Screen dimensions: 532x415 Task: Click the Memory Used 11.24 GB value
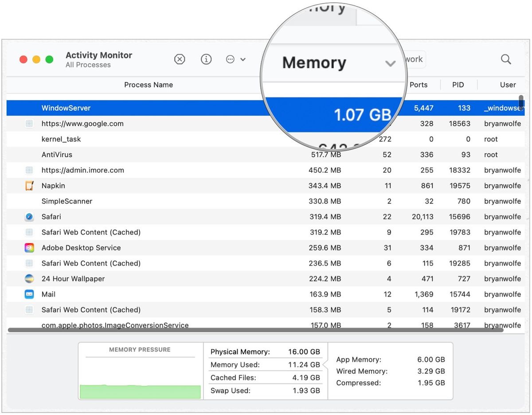(304, 365)
